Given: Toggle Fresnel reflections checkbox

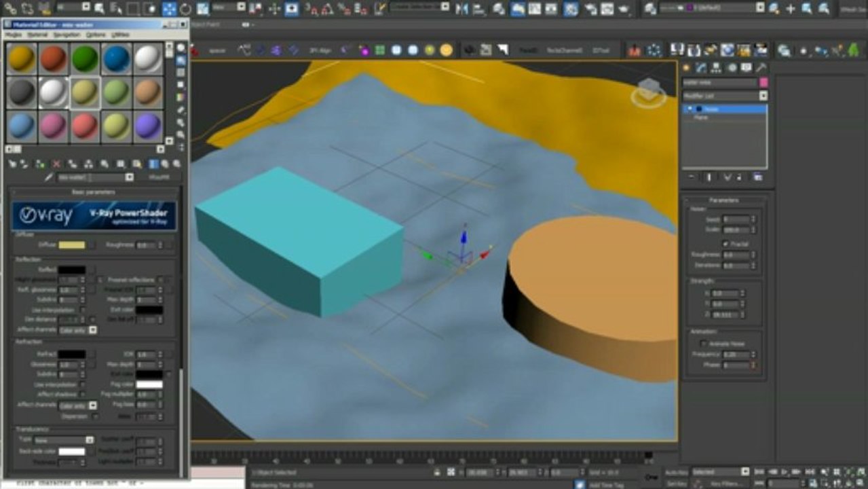Looking at the screenshot, I should tap(160, 280).
